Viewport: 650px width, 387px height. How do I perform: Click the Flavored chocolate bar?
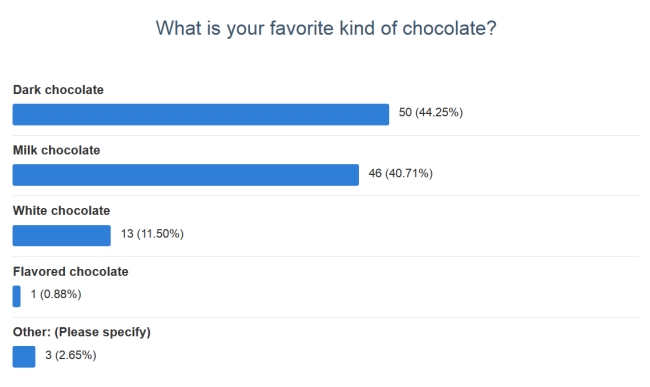tap(17, 296)
